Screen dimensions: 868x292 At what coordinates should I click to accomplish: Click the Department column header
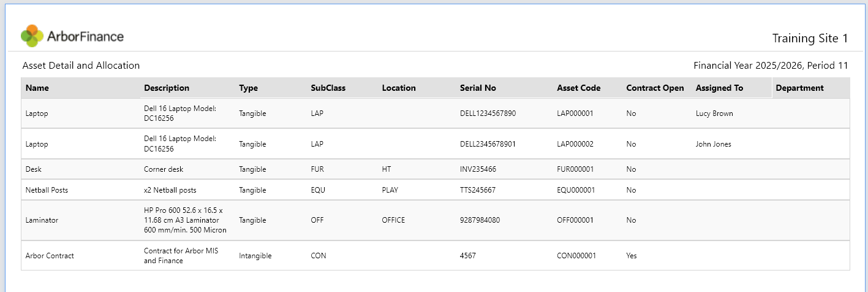click(799, 88)
